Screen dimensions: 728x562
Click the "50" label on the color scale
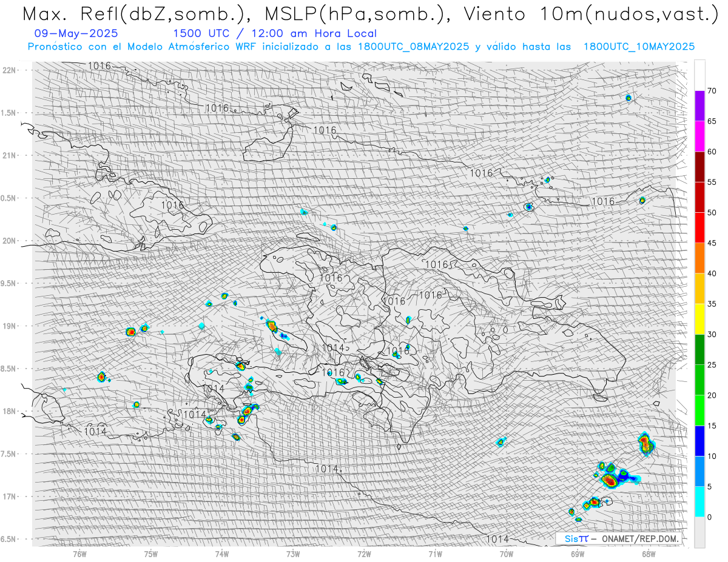[712, 213]
